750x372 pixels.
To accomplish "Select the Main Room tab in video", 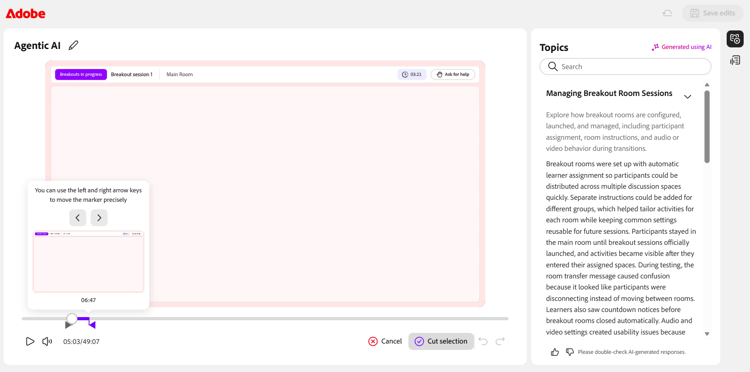I will click(x=180, y=75).
